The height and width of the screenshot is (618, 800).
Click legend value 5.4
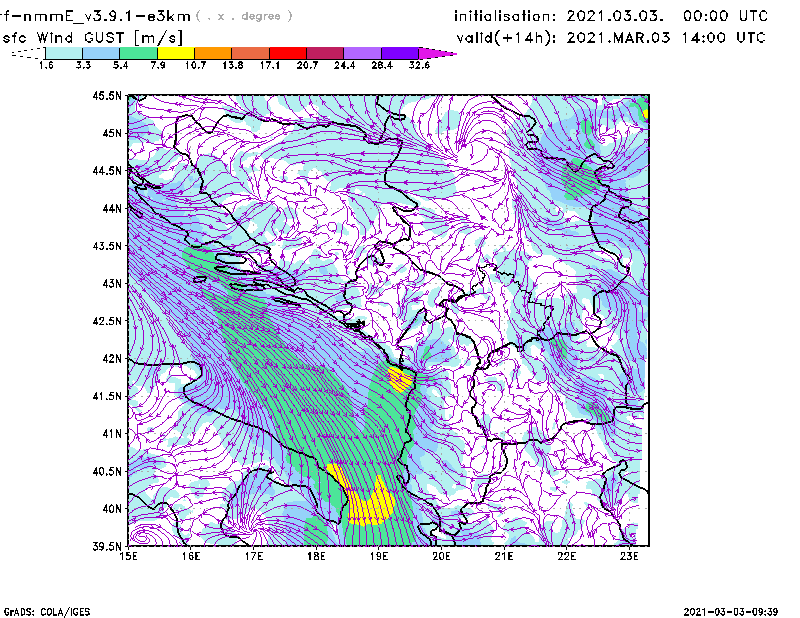(x=120, y=65)
